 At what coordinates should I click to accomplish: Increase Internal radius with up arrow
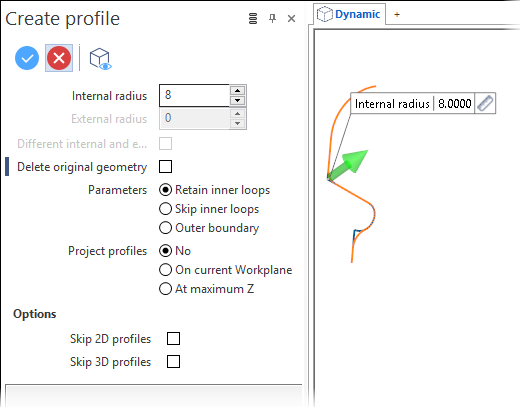(x=237, y=91)
